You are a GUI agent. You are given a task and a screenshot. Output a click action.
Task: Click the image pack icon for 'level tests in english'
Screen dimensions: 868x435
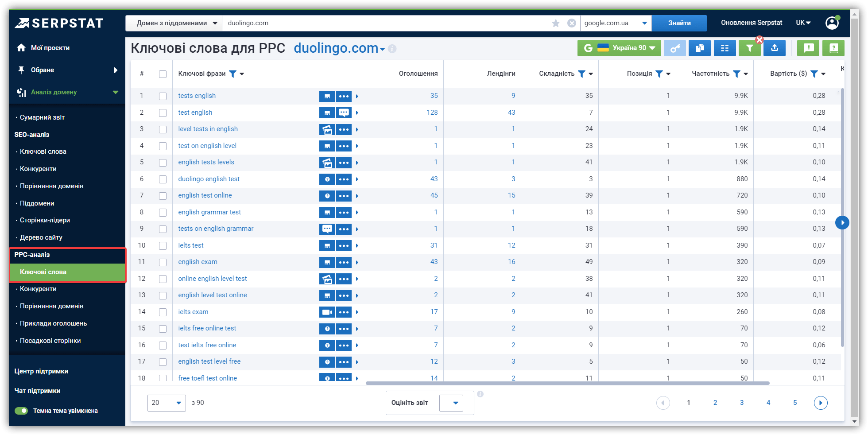click(327, 129)
